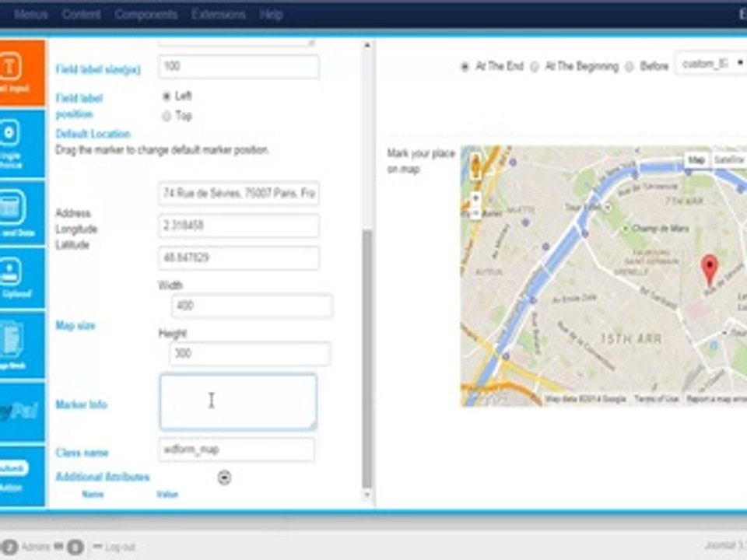Select the Page Break field icon
The width and height of the screenshot is (747, 560).
[x=21, y=345]
